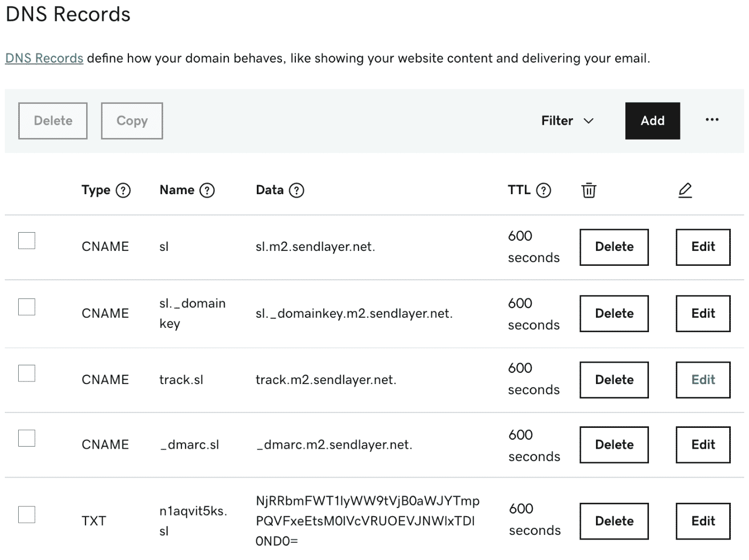Delete the sl CNAME record
749x560 pixels.
(x=614, y=247)
